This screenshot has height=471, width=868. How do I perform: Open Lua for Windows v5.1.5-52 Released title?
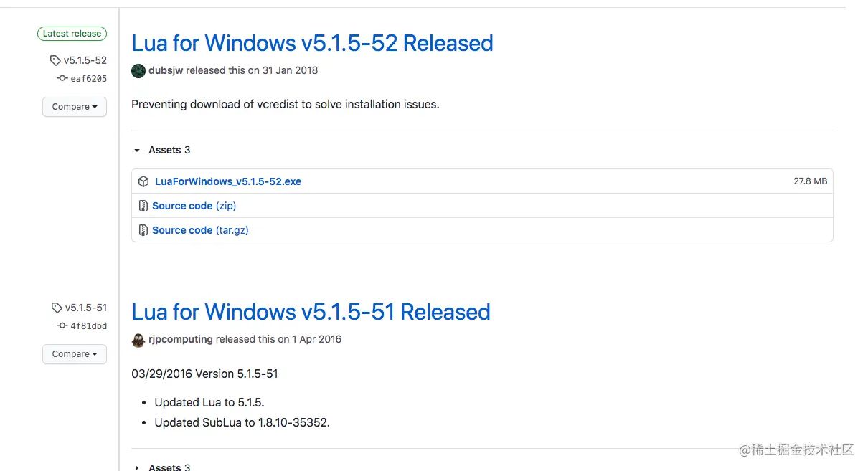(312, 43)
